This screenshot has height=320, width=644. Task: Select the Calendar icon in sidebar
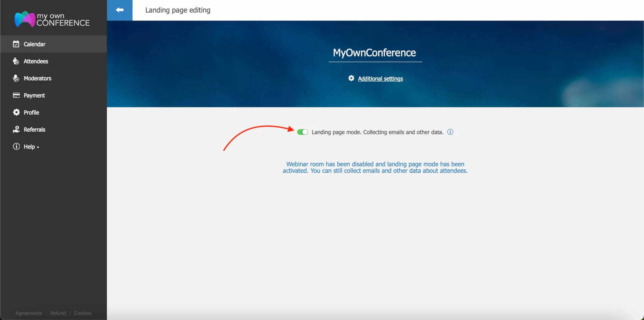click(16, 44)
